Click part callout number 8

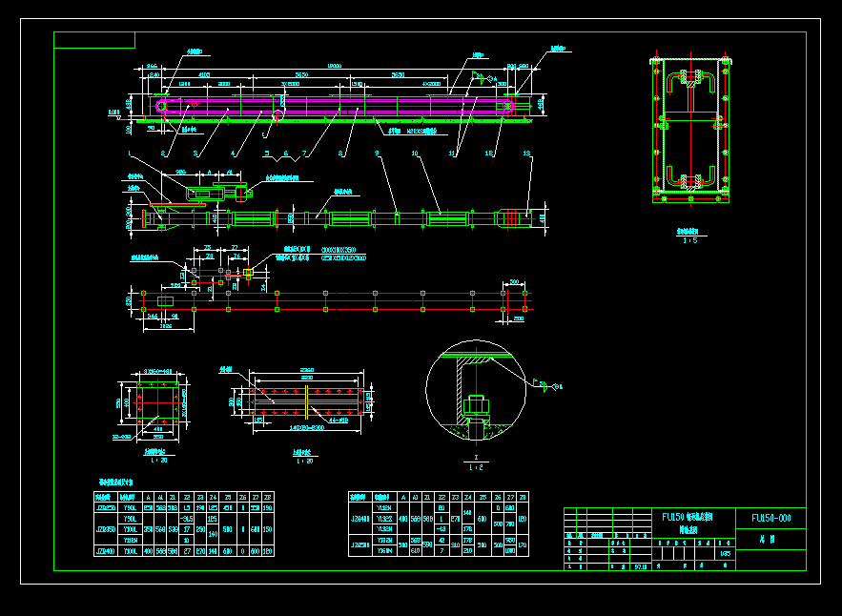(x=340, y=154)
